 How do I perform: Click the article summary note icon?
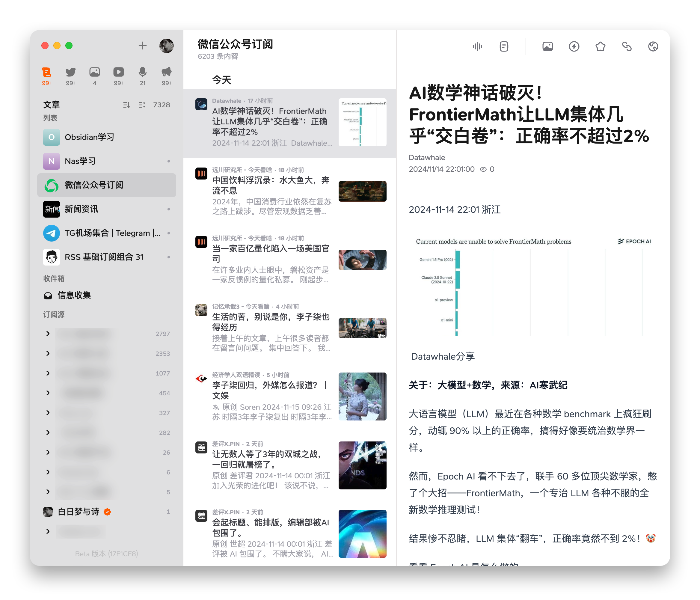(x=504, y=46)
